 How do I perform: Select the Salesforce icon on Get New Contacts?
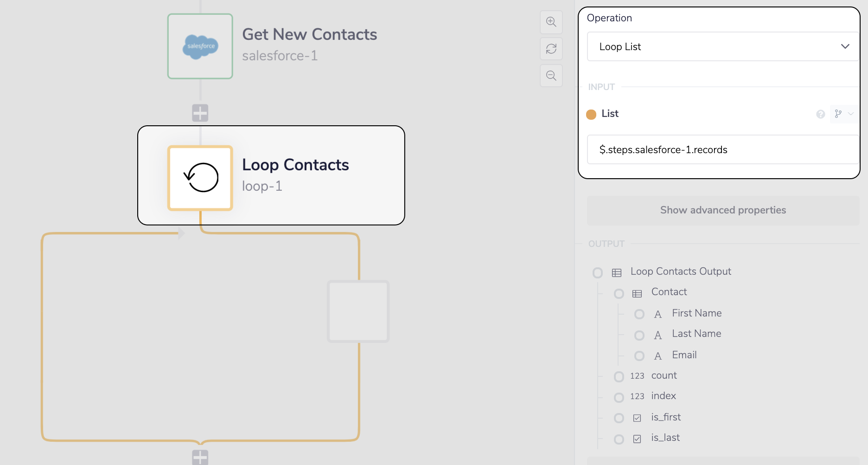[x=200, y=46]
